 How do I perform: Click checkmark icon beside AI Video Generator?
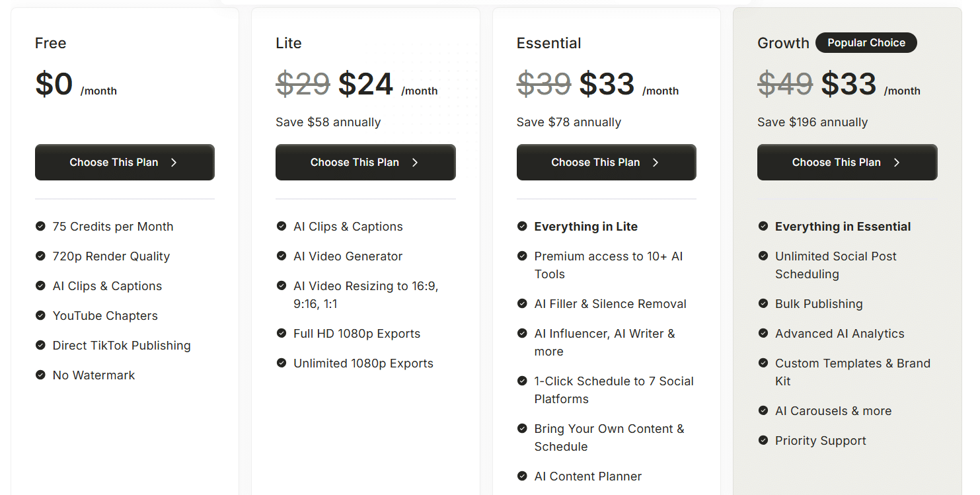coord(282,256)
